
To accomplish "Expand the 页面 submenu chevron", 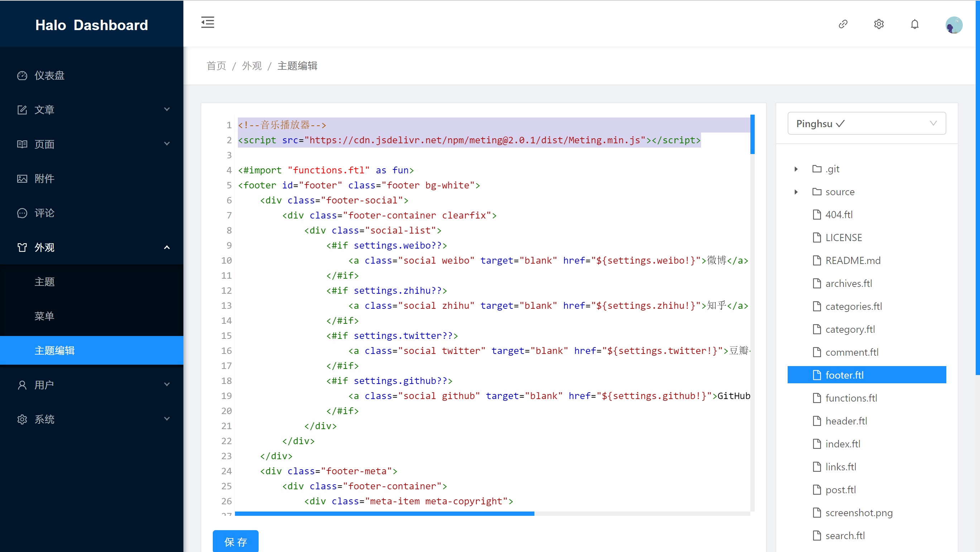I will pyautogui.click(x=167, y=144).
